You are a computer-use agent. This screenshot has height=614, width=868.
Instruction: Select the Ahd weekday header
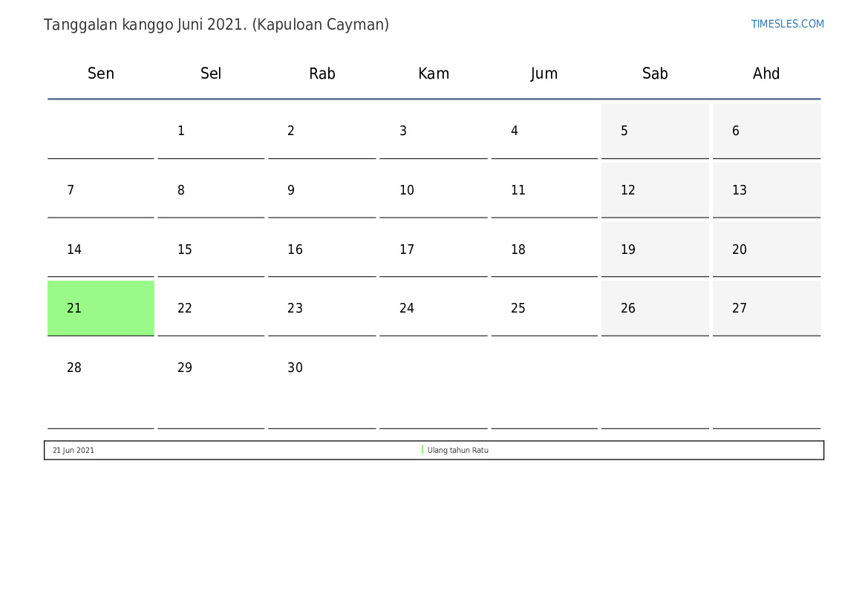coord(766,73)
